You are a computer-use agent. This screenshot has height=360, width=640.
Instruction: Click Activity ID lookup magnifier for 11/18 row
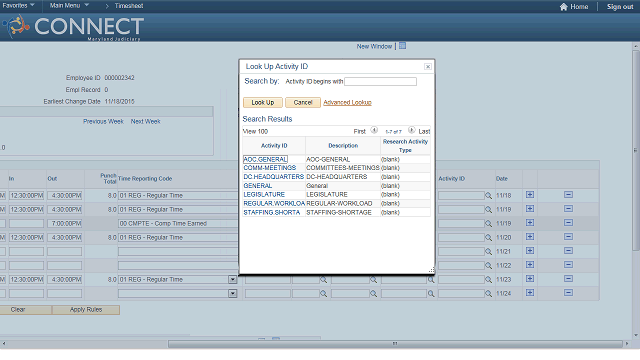(488, 196)
